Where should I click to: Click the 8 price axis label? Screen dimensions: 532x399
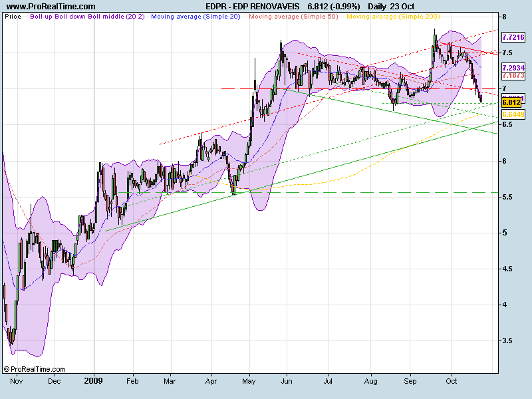(x=505, y=17)
